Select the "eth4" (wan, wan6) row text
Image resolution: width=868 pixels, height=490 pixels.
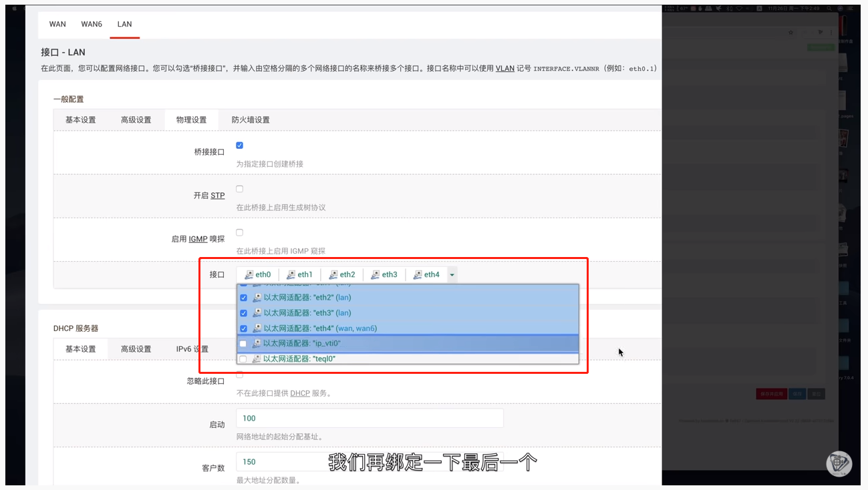tap(320, 328)
